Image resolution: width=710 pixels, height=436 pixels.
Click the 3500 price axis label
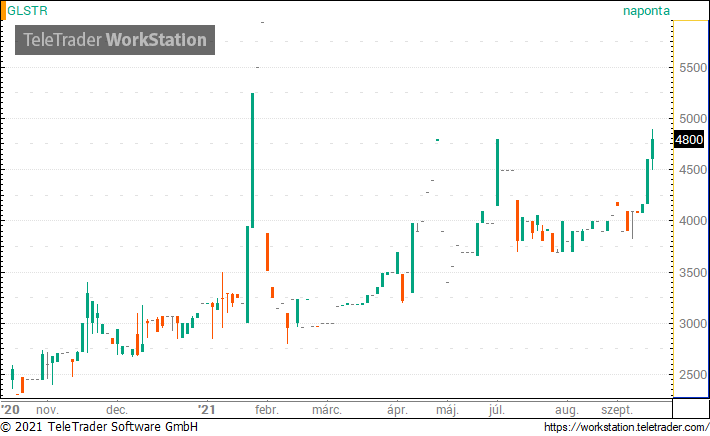[693, 273]
